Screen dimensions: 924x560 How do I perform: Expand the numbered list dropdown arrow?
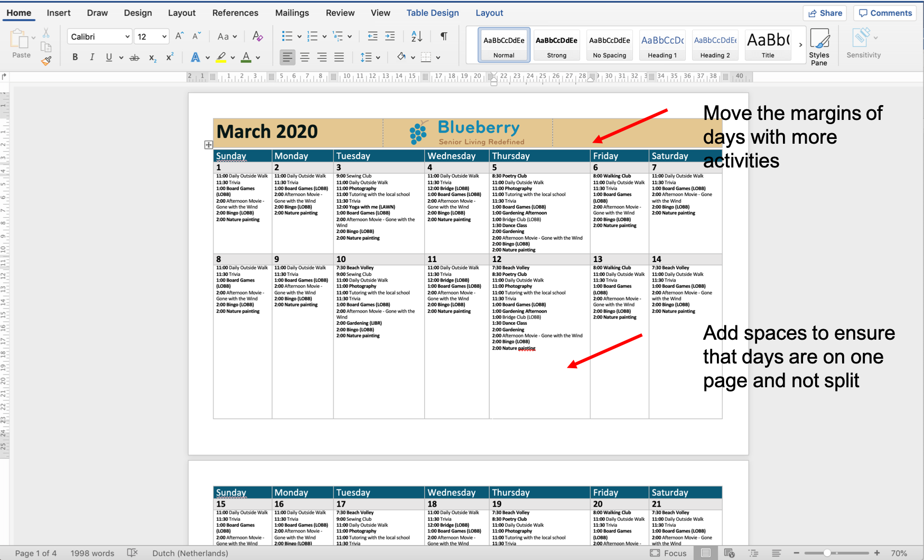[x=324, y=36]
